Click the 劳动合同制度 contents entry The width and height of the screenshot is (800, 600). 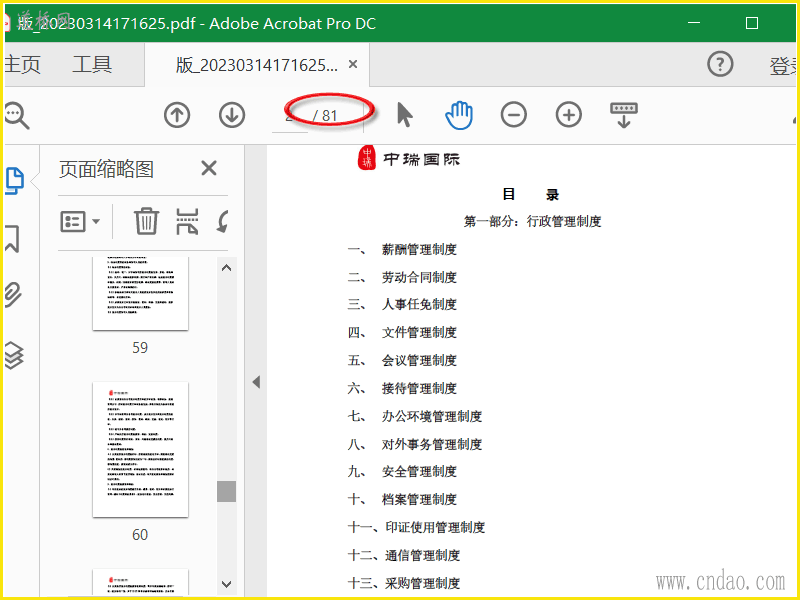pyautogui.click(x=419, y=277)
